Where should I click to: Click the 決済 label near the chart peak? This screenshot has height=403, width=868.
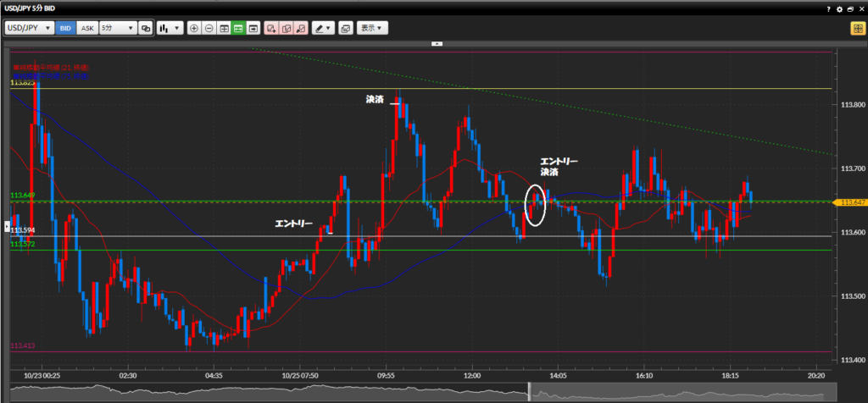[374, 100]
